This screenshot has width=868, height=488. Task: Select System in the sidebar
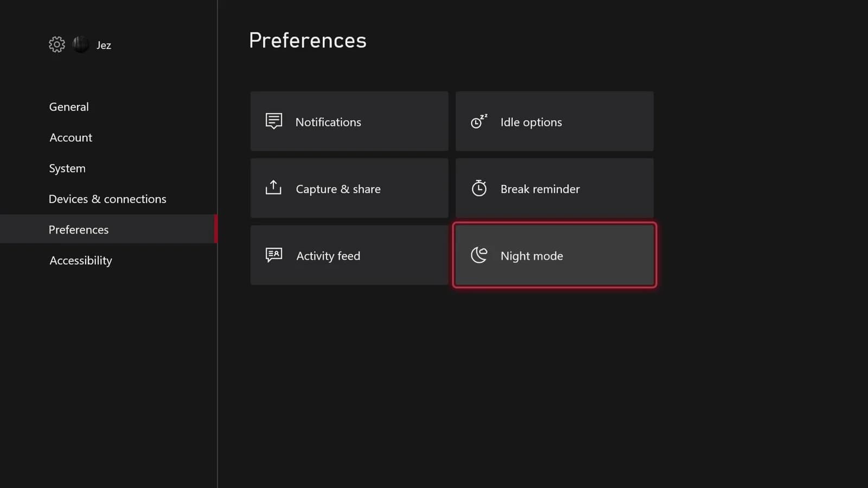coord(67,168)
